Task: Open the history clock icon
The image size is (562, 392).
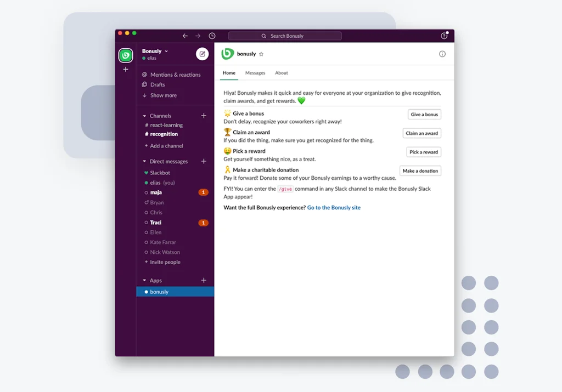Action: 212,36
